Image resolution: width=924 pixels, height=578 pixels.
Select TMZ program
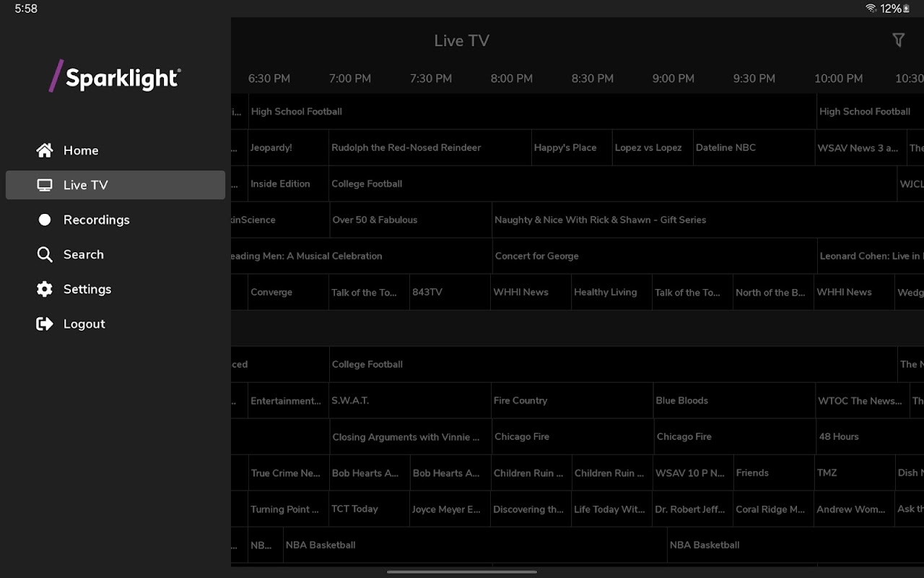pos(855,473)
